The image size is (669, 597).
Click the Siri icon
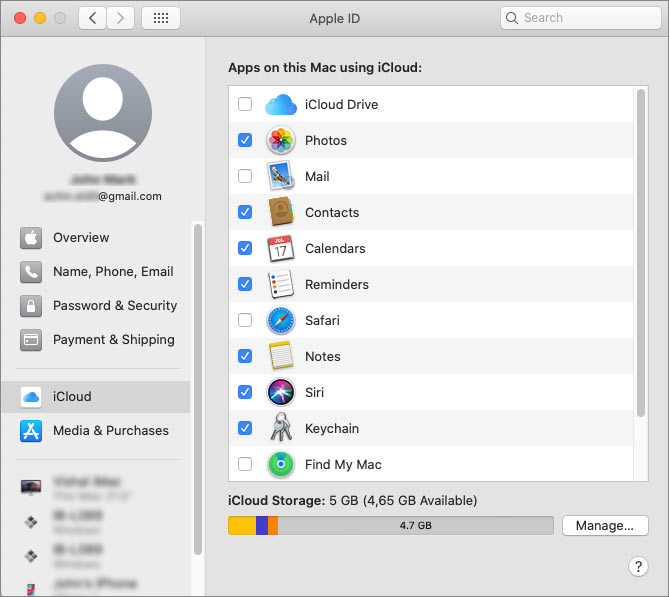click(281, 392)
